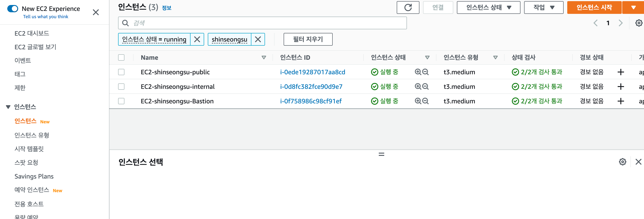Zoom out filter for EC2-shinseongsu-public state
Viewport: 644px width, 219px height.
click(425, 72)
